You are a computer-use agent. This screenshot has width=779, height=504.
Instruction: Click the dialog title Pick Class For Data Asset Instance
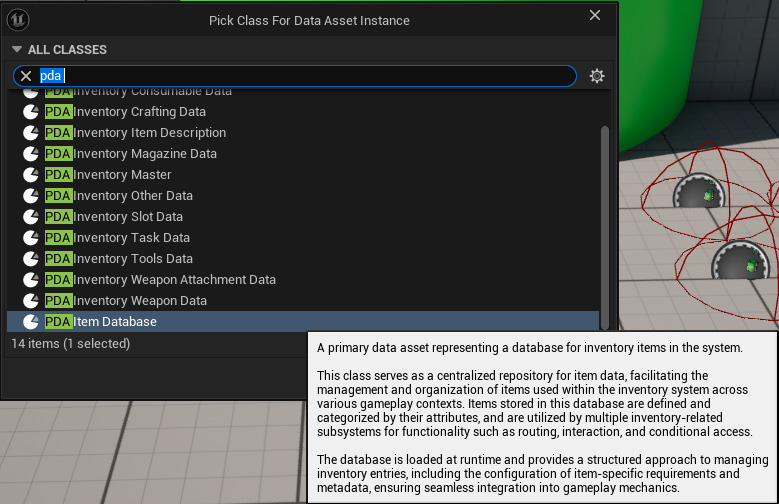[x=309, y=20]
